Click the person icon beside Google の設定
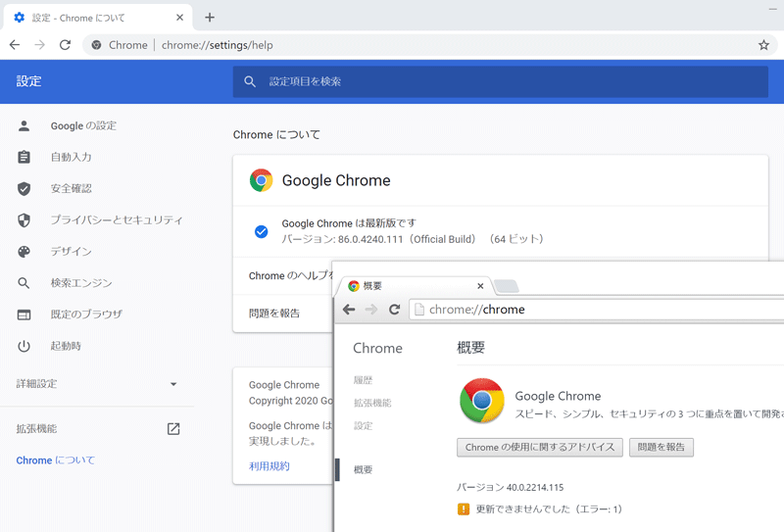 (x=24, y=125)
